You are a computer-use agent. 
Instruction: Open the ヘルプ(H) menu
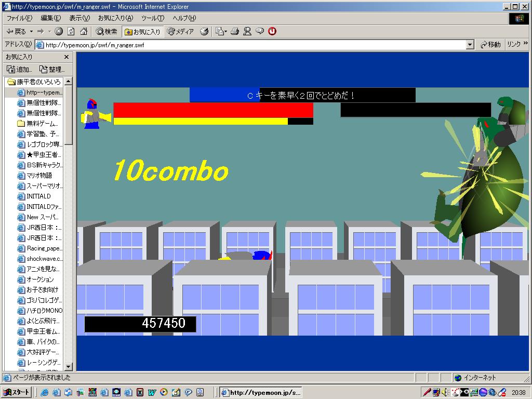(184, 18)
